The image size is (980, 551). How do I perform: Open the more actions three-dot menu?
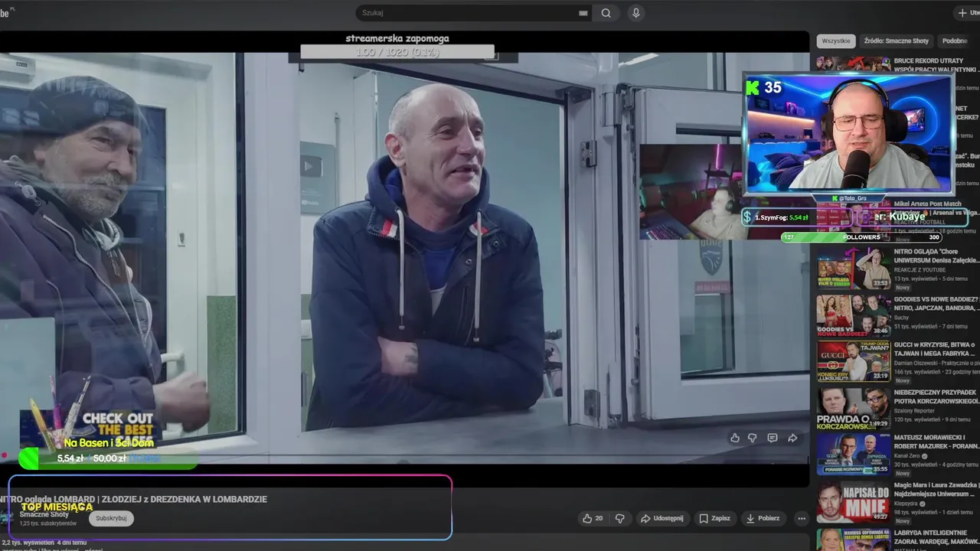pos(802,518)
